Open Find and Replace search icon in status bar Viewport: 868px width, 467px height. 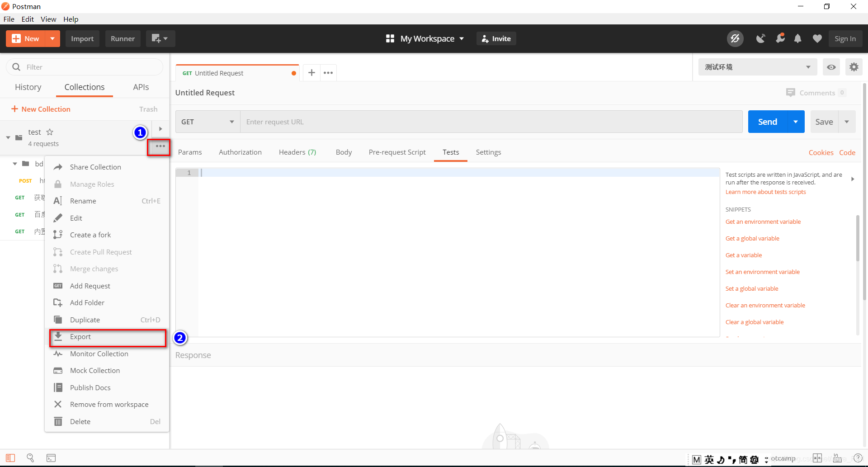pos(30,458)
